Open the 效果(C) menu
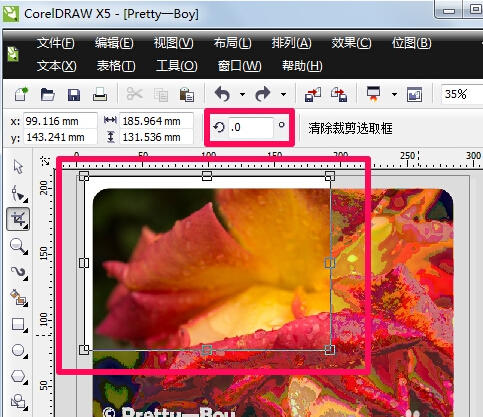Image resolution: width=483 pixels, height=417 pixels. 351,43
